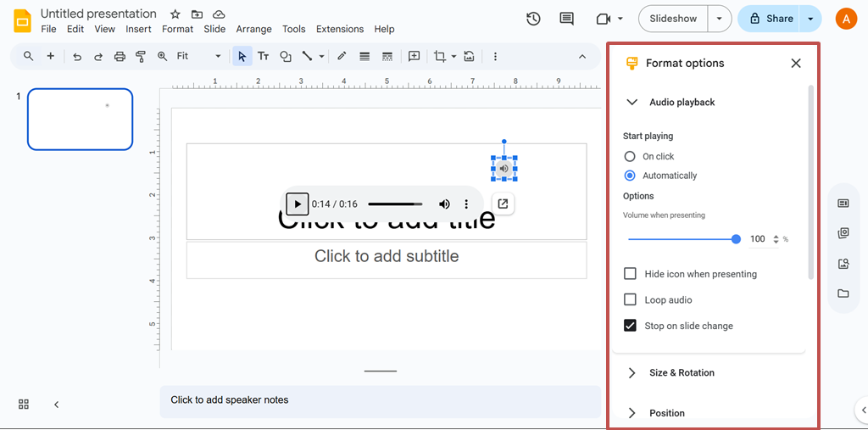Start a video meeting via camera icon

coord(603,19)
